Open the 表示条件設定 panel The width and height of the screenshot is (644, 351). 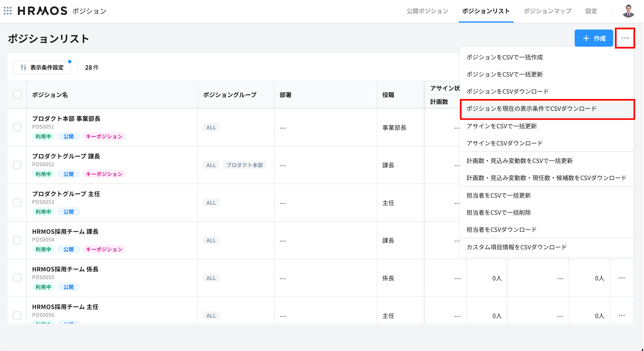click(x=42, y=67)
